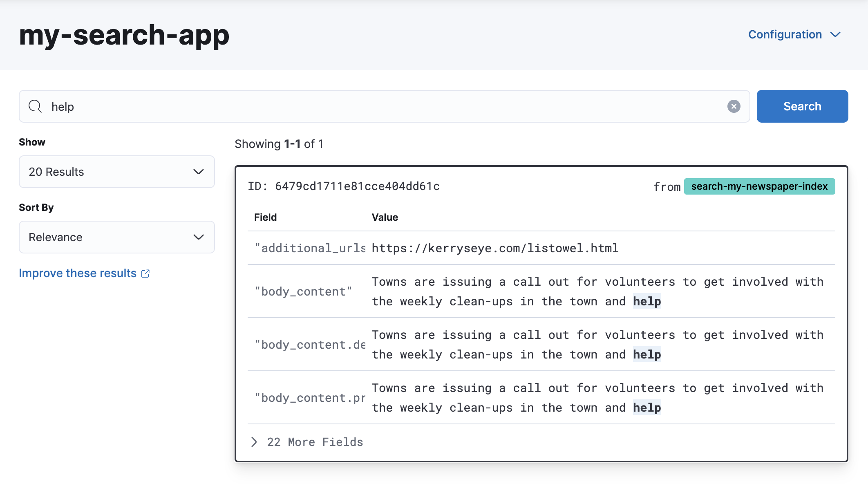Viewport: 868px width, 484px height.
Task: Expand the 22 More Fields section
Action: pyautogui.click(x=315, y=442)
